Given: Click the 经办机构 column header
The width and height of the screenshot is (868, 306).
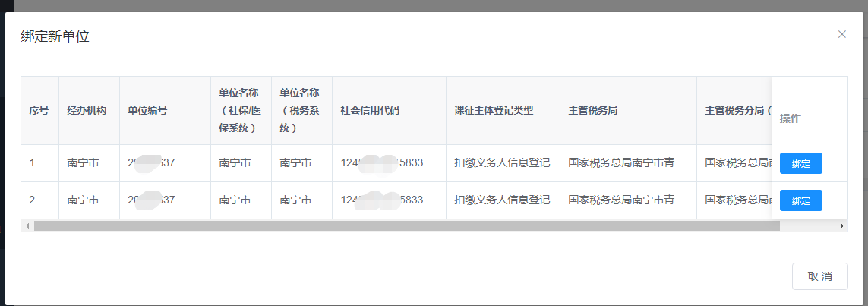Looking at the screenshot, I should tap(87, 111).
